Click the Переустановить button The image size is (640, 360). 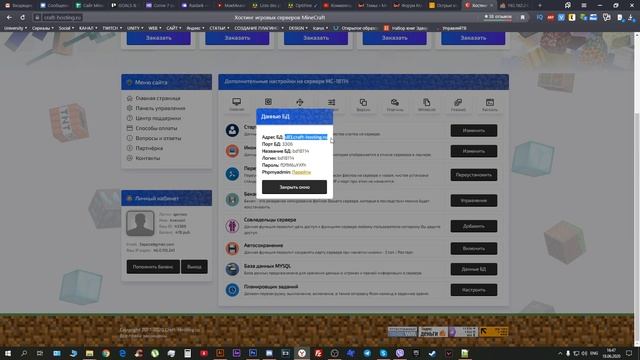tap(474, 175)
